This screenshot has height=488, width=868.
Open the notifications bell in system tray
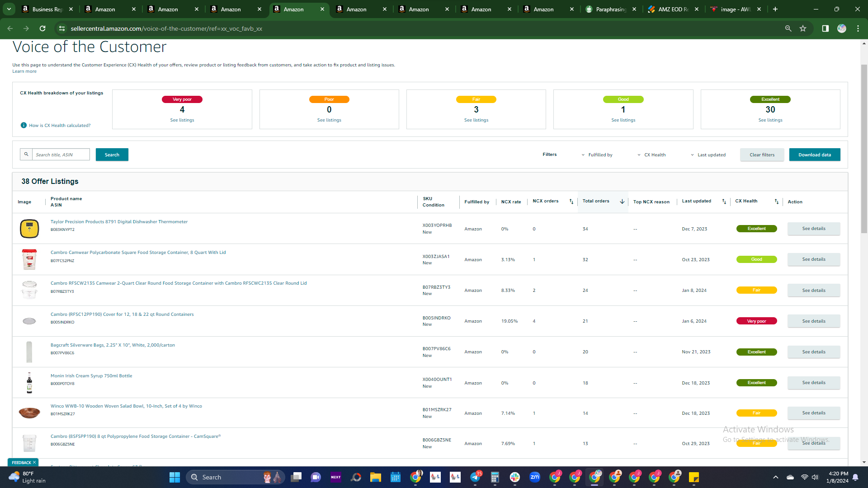point(855,477)
